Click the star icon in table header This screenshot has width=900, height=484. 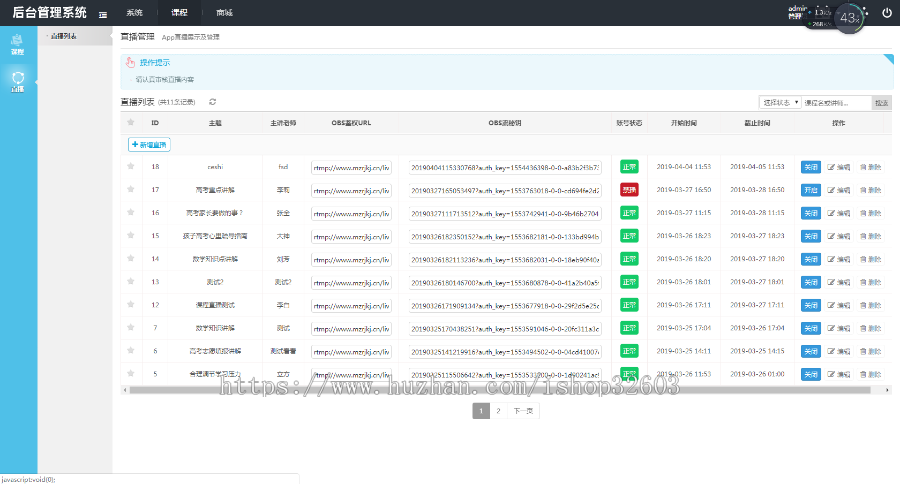(130, 123)
